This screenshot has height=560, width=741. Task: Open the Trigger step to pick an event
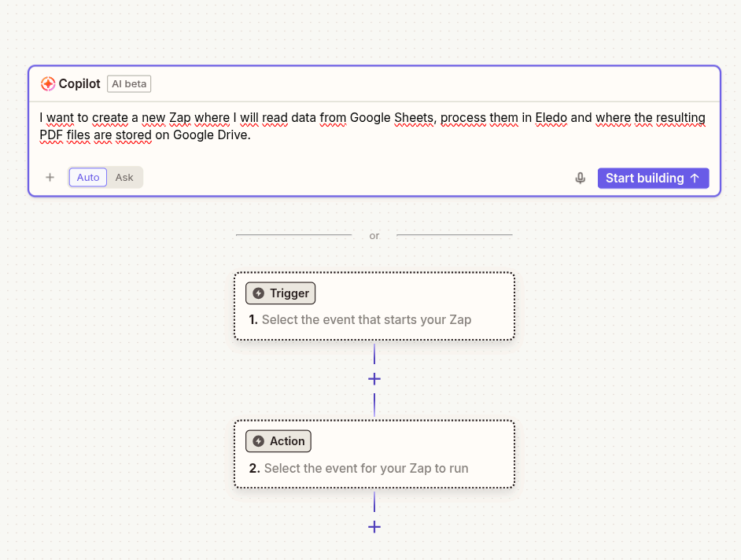coord(374,306)
